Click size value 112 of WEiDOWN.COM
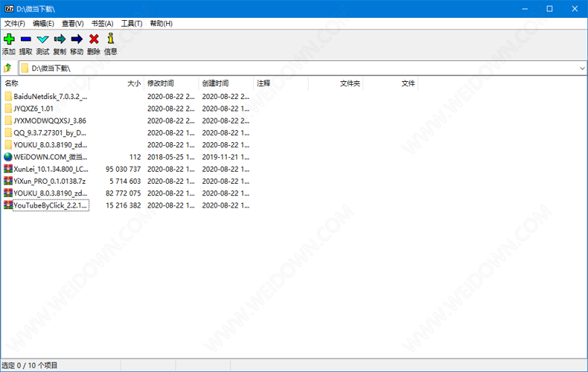This screenshot has height=372, width=588. (135, 157)
